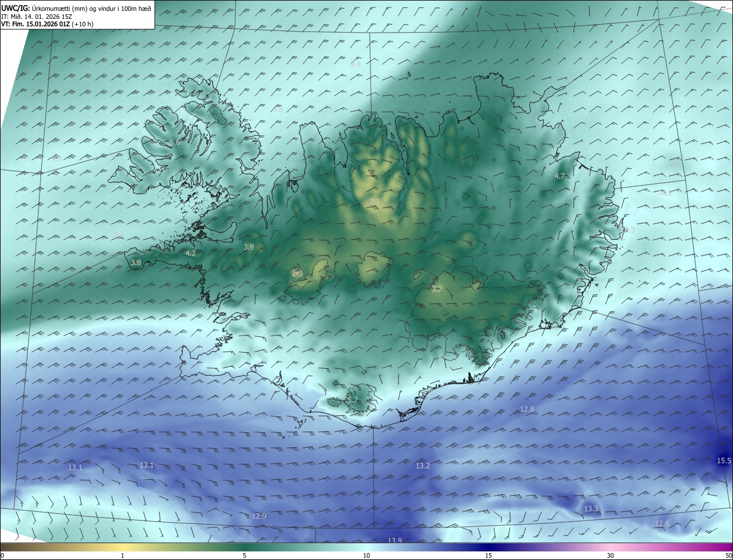This screenshot has height=560, width=733.
Task: Click the 0 tick on the color scale
Action: tap(2, 555)
